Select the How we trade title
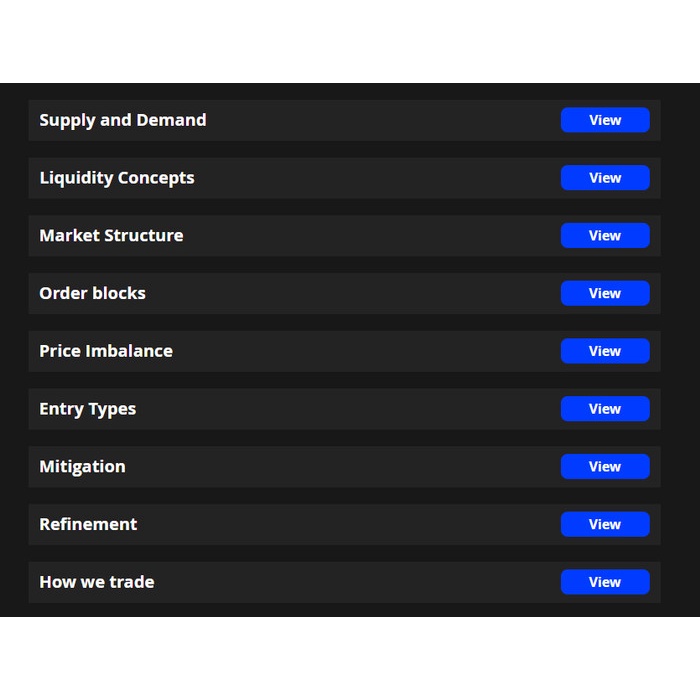Screen dimensions: 700x700 point(97,582)
